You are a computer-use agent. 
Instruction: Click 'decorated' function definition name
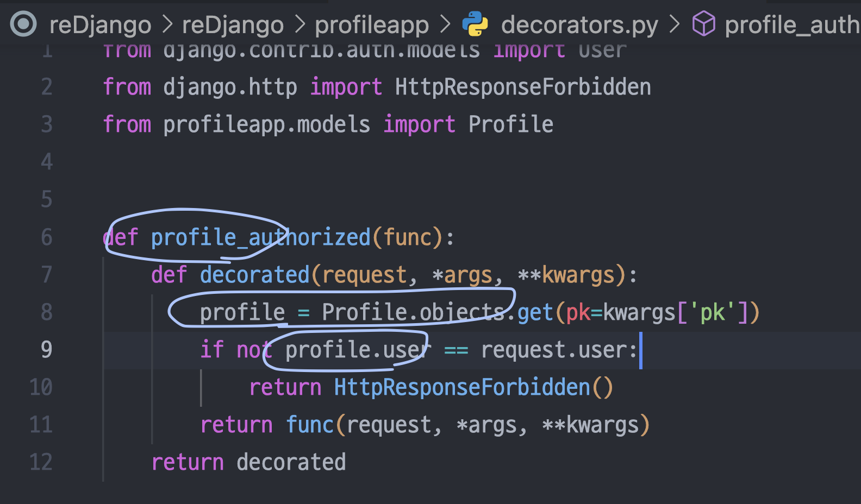(x=254, y=275)
